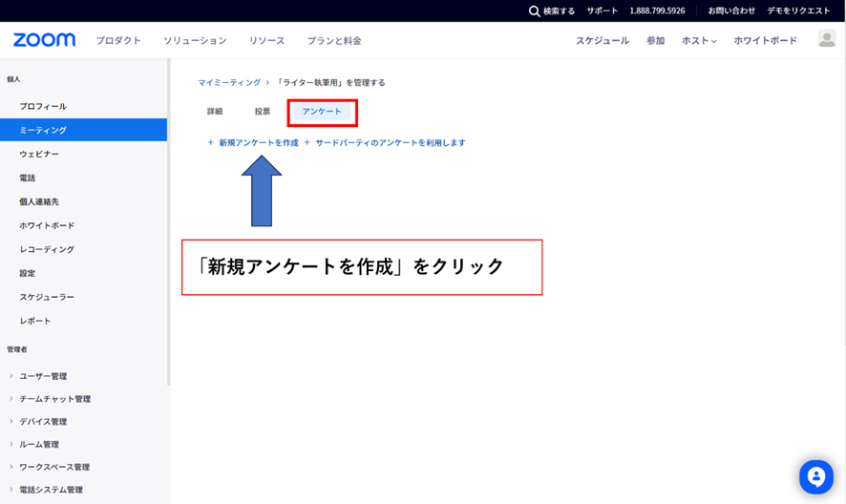This screenshot has height=504, width=846.
Task: Open the chat assistant bubble
Action: (x=815, y=477)
